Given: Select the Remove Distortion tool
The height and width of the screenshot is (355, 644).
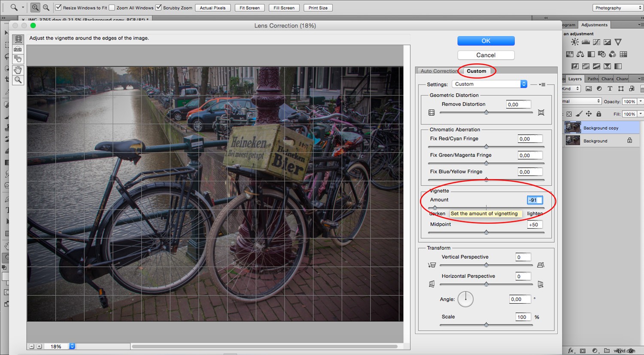Looking at the screenshot, I should (x=18, y=39).
